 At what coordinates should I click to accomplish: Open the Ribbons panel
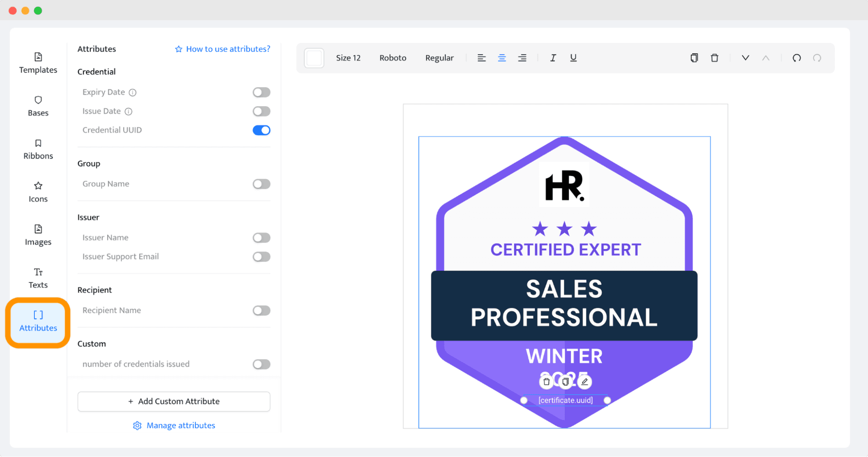click(38, 149)
